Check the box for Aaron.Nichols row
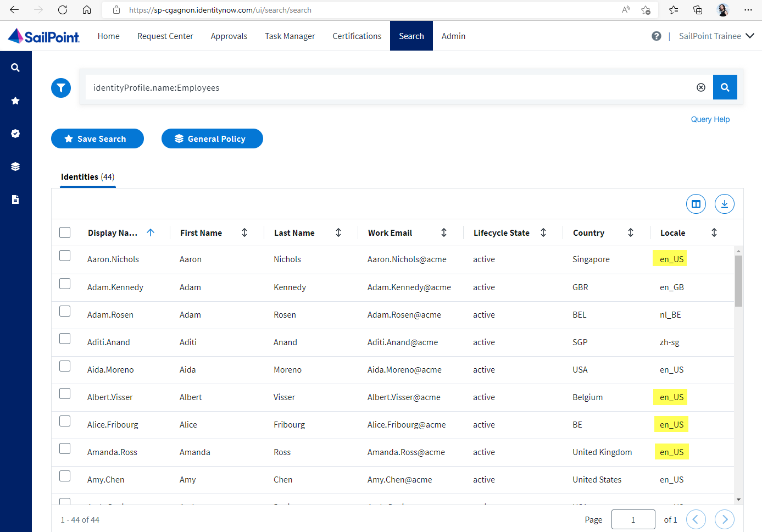The height and width of the screenshot is (532, 762). tap(65, 256)
